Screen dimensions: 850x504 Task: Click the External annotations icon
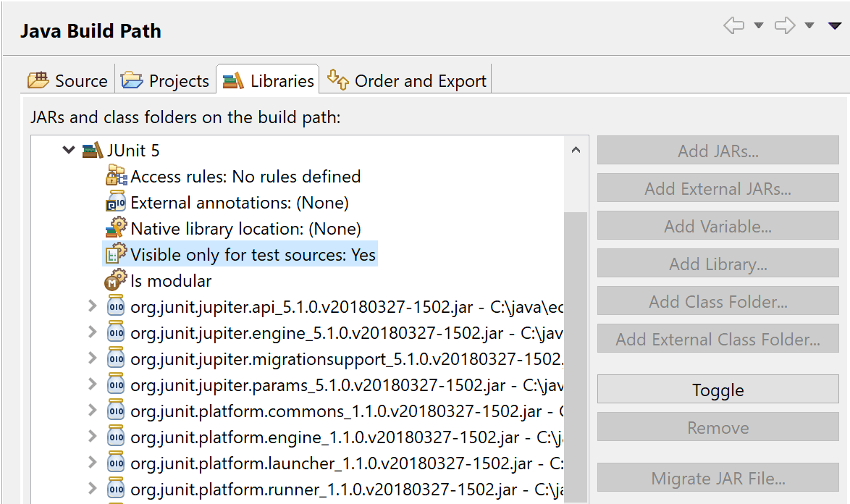click(x=116, y=202)
